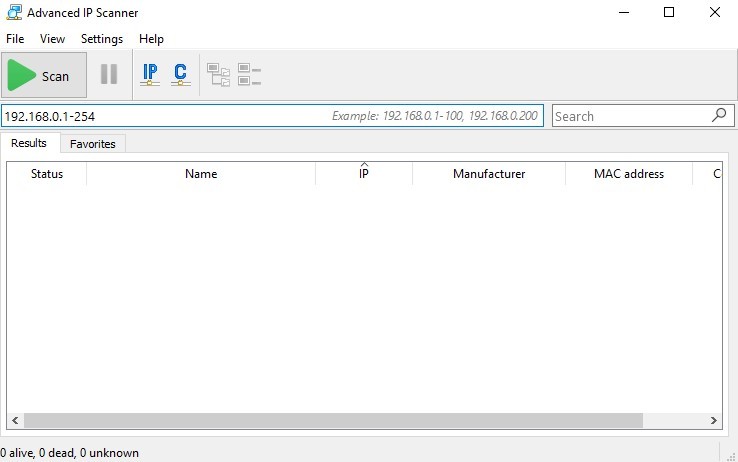Click status text '0 alive, 0 dead, 0 unknown'
The width and height of the screenshot is (738, 462).
click(x=70, y=453)
